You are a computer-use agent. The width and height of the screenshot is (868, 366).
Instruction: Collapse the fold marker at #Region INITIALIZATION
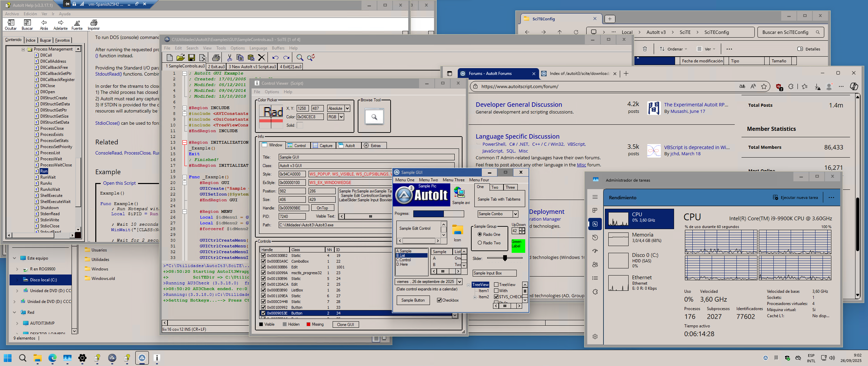(185, 142)
